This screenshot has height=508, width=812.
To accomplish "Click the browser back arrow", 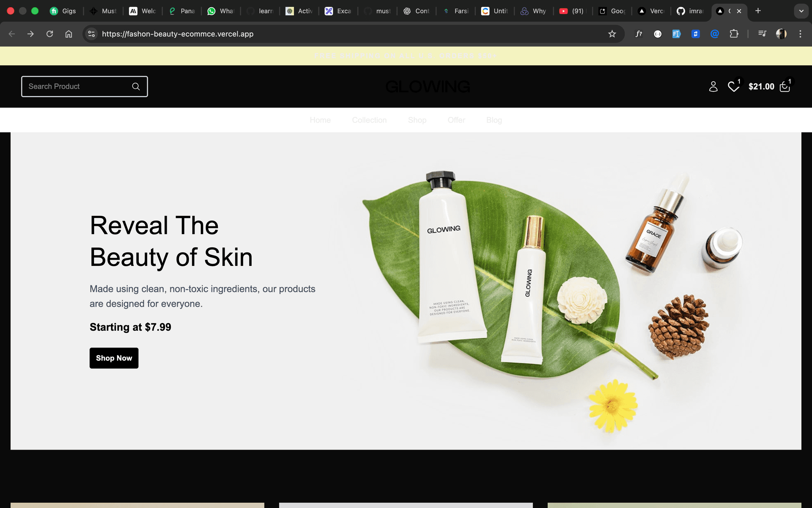I will pyautogui.click(x=11, y=34).
